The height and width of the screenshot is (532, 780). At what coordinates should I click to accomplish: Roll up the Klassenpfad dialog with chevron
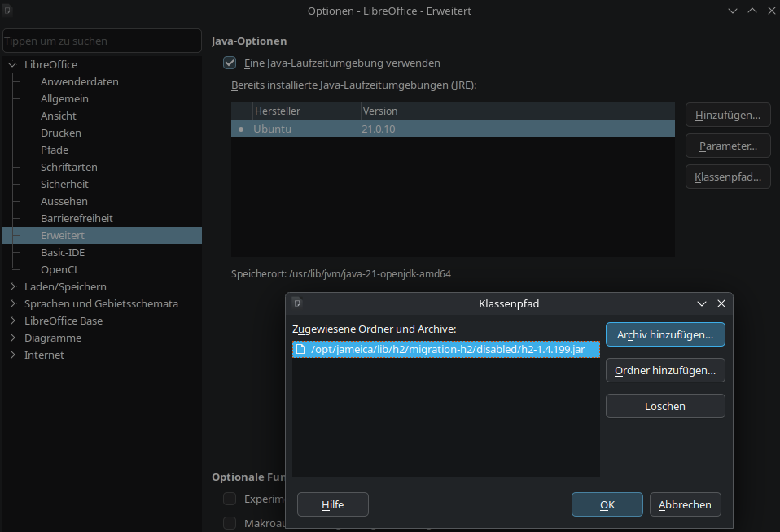click(x=701, y=303)
